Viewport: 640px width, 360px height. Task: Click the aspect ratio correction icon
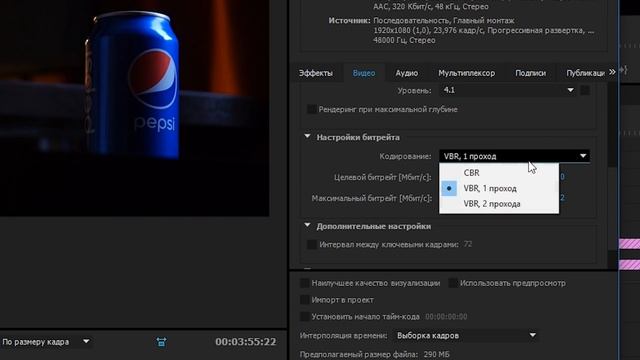161,342
